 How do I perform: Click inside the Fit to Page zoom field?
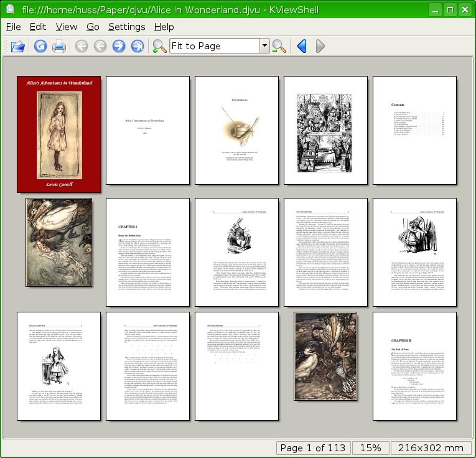[215, 46]
